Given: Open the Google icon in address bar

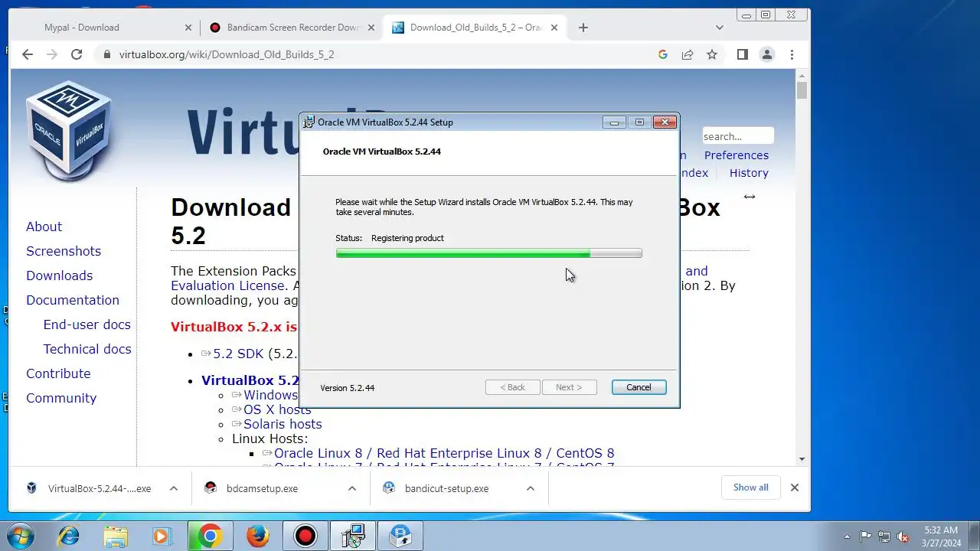Looking at the screenshot, I should [663, 54].
